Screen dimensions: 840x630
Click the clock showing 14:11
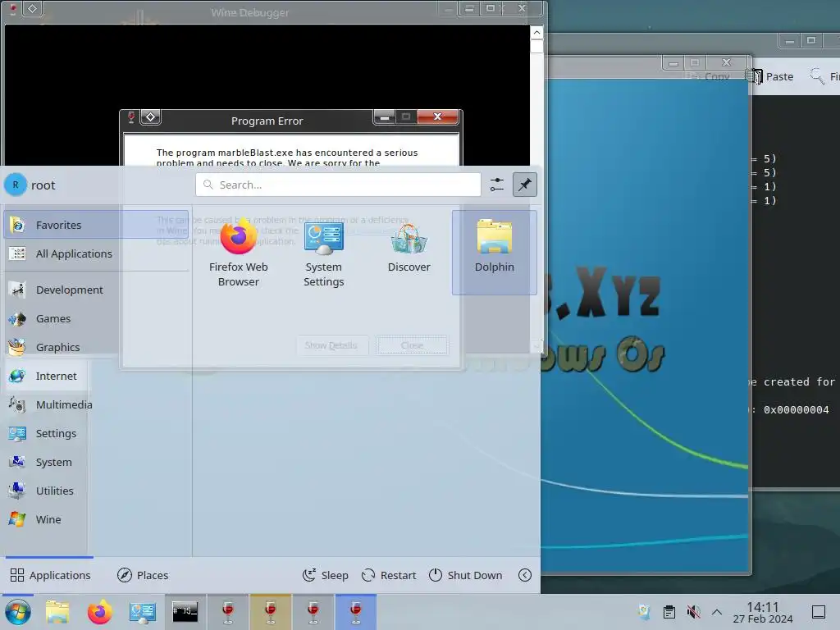click(763, 612)
